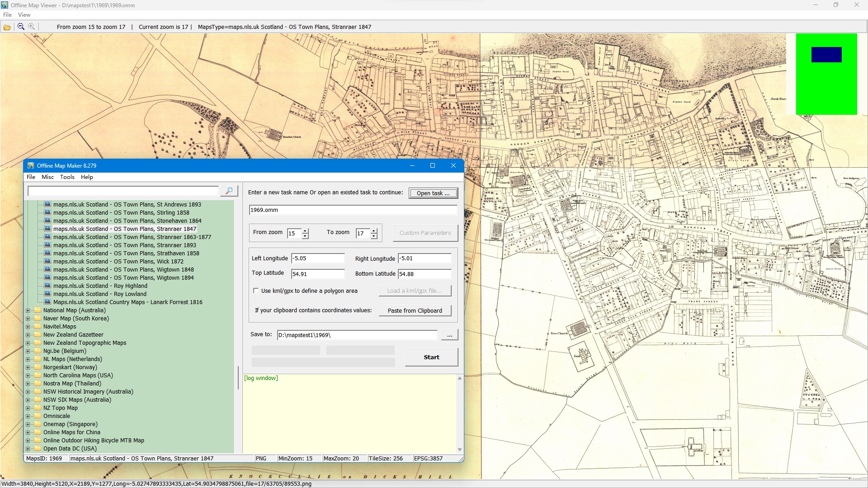Click the Wick 1872 map icon

47,262
